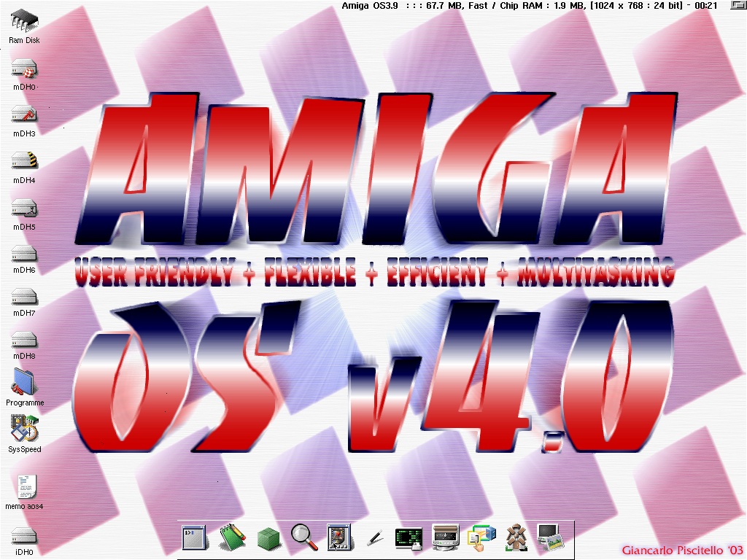This screenshot has width=747, height=560.
Task: Select the mDH6 hard drive
Action: point(24,254)
